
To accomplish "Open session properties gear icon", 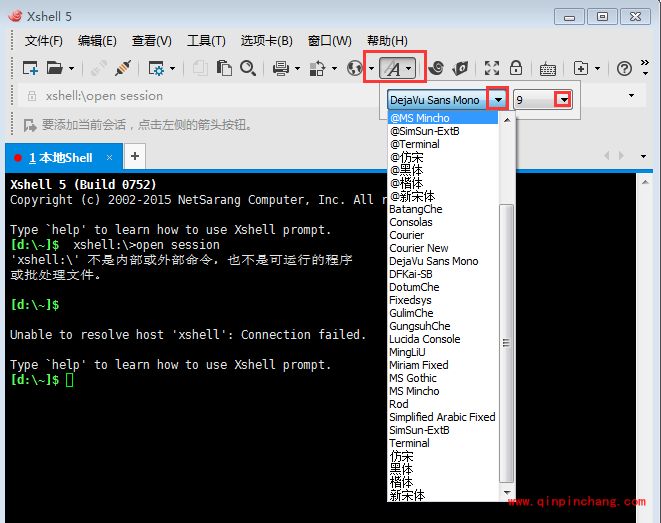I will pyautogui.click(x=156, y=68).
